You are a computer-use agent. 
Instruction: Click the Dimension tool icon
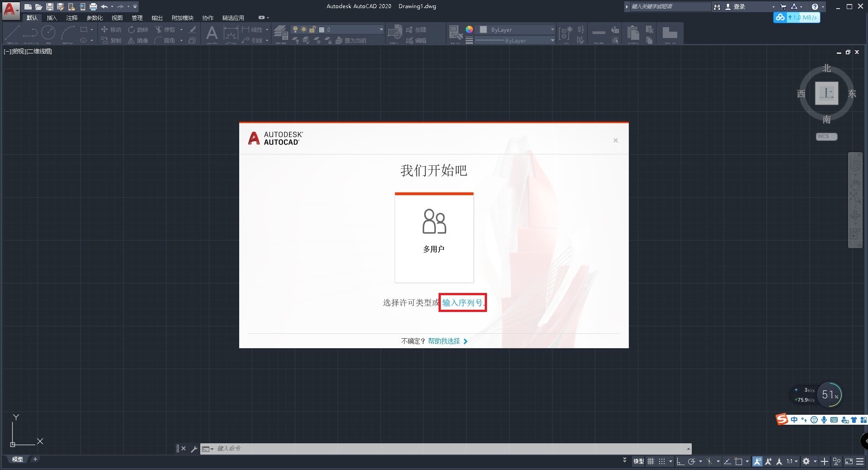tap(231, 33)
